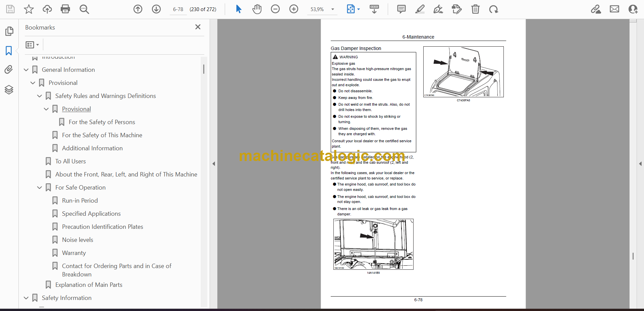Image resolution: width=644 pixels, height=311 pixels.
Task: Go to the next page
Action: click(x=156, y=9)
